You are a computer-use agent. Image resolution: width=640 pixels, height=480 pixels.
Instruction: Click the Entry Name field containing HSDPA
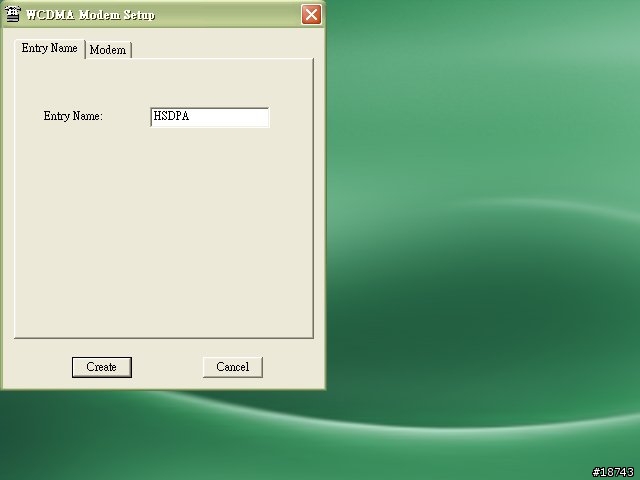coord(210,117)
